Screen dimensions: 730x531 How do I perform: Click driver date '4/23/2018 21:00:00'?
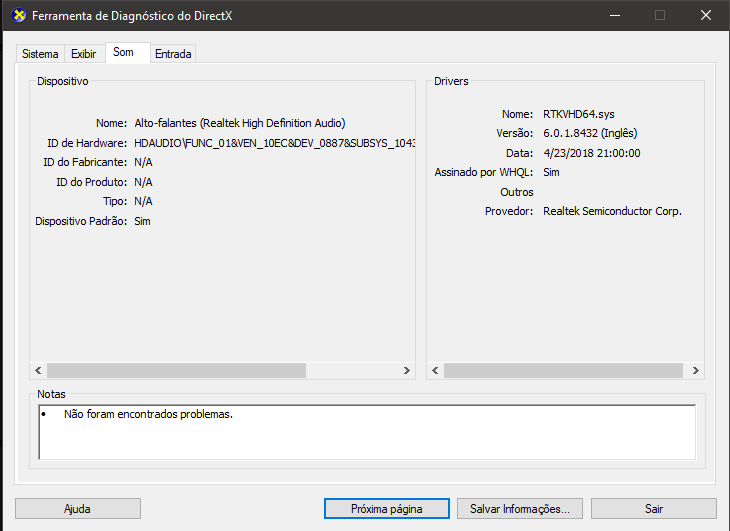coord(591,153)
